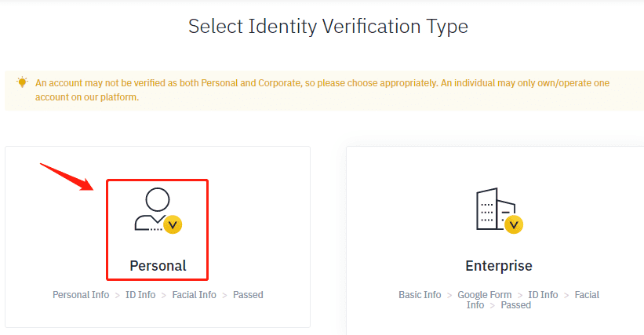Click the yellow account notice banner text

tap(322, 90)
